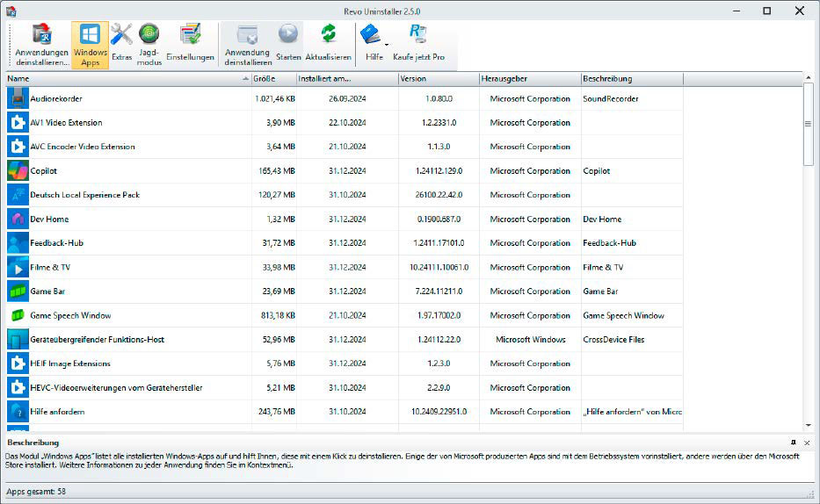Sort by Beschreibung column header
This screenshot has width=820, height=504.
click(x=632, y=79)
